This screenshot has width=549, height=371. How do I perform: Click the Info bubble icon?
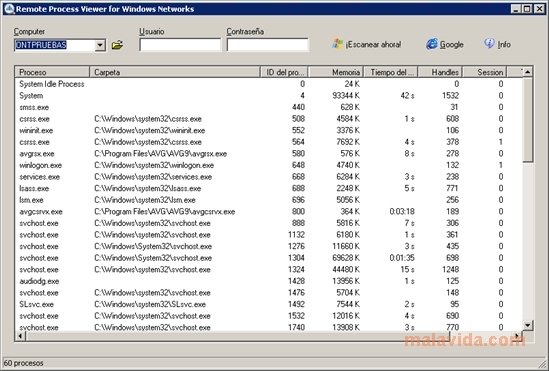489,43
